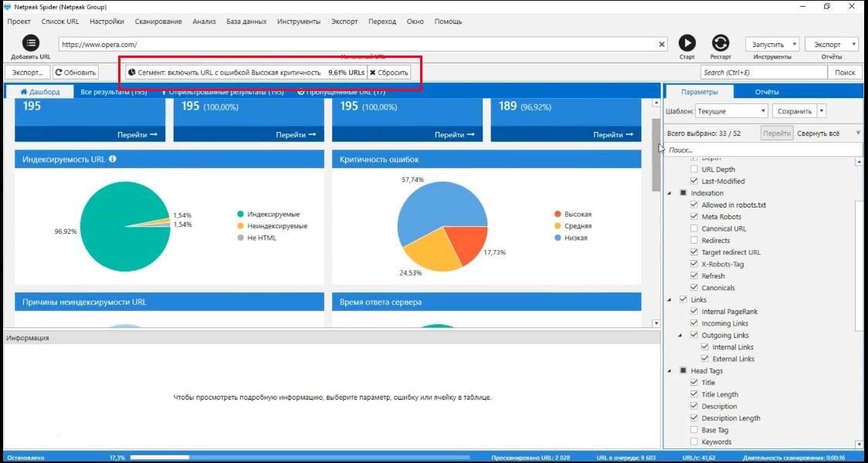Click the Обновить refresh button
Image resolution: width=868 pixels, height=463 pixels.
coord(76,73)
